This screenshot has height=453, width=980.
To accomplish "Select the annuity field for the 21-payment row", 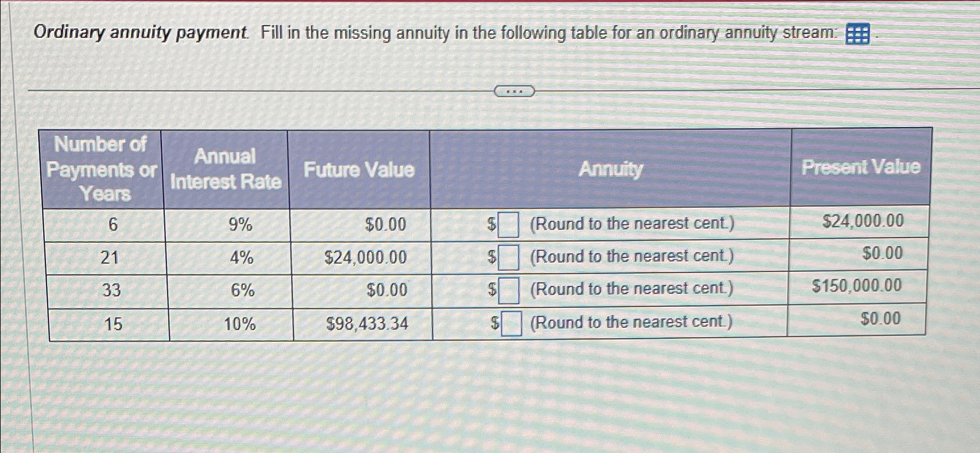I will 510,257.
